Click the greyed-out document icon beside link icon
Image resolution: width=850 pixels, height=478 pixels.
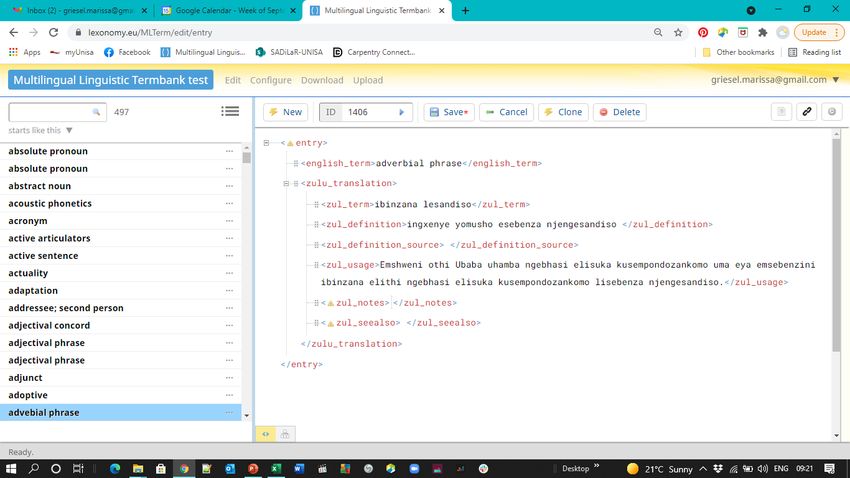click(x=781, y=112)
